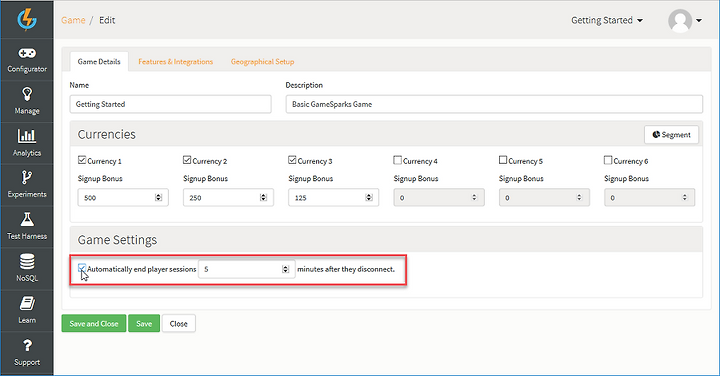Open the user avatar account menu
This screenshot has width=720, height=376.
pos(685,21)
